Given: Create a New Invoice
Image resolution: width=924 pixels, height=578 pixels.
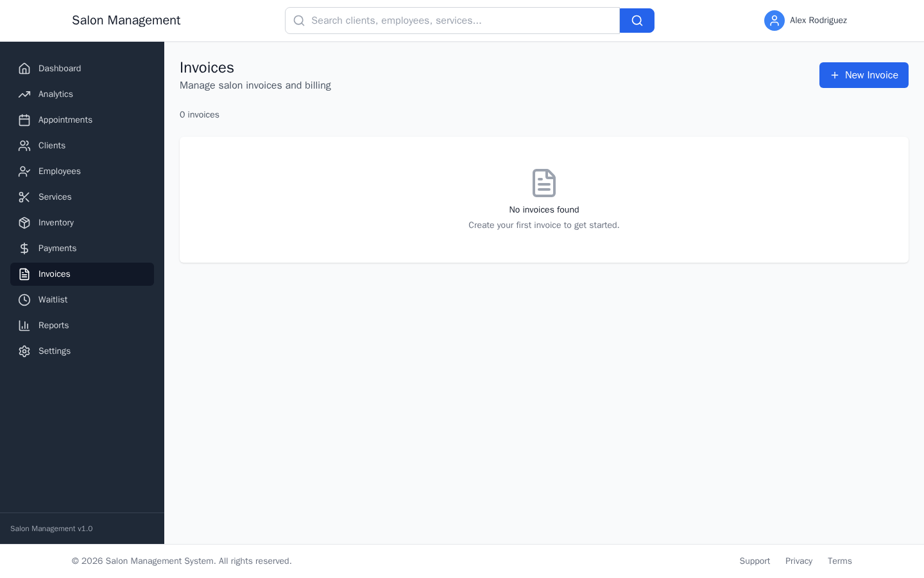Looking at the screenshot, I should [863, 75].
